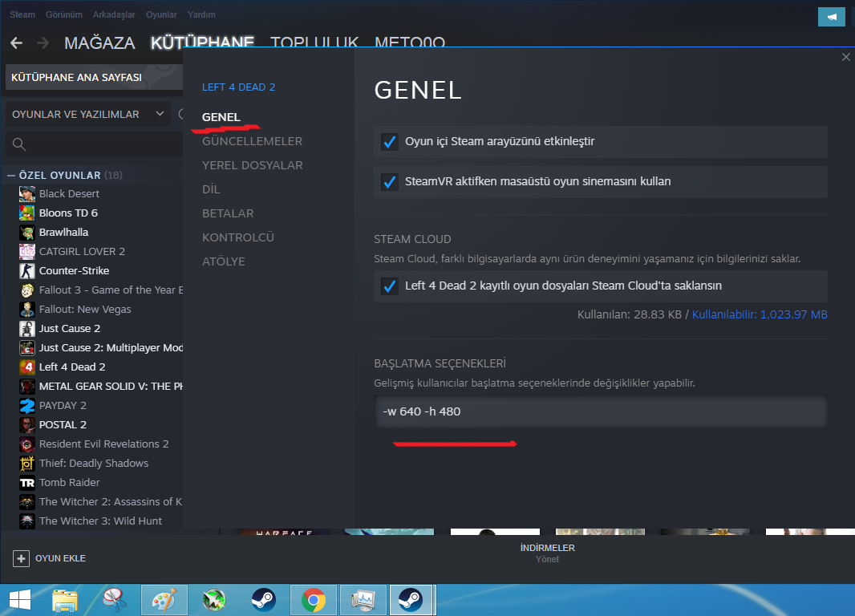Open Paint from the taskbar

click(164, 600)
